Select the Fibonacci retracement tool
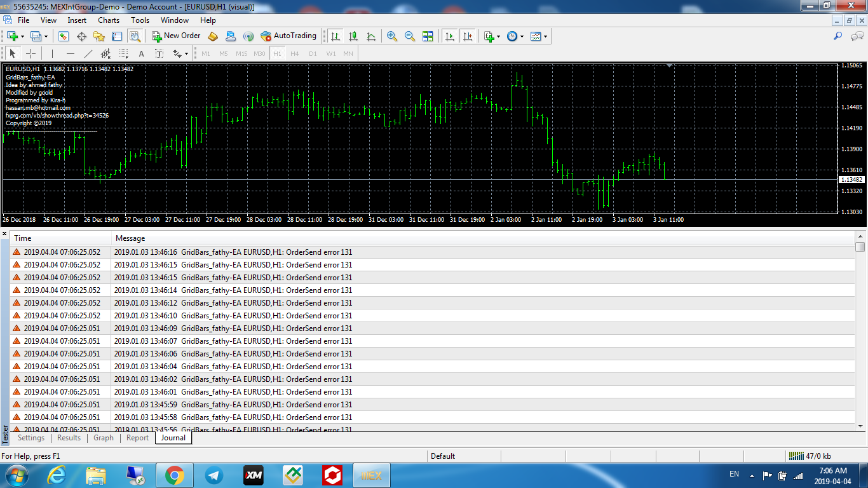 (123, 54)
